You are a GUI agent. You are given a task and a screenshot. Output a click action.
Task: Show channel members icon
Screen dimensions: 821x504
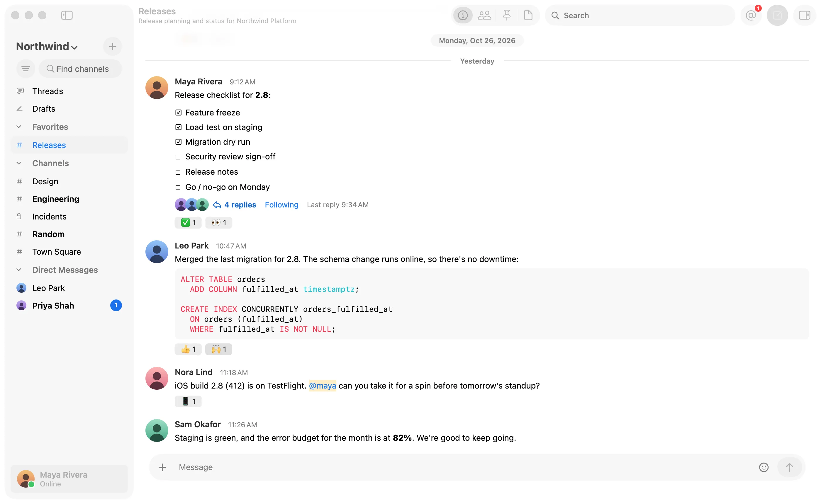point(484,15)
